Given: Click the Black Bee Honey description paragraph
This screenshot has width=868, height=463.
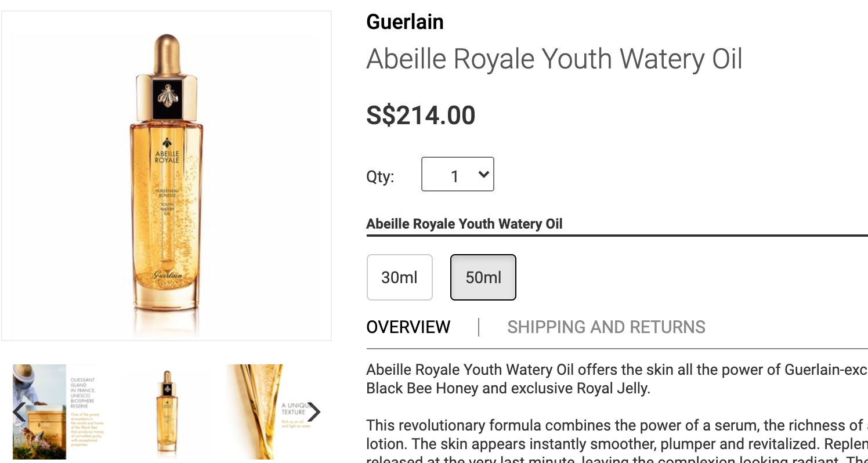Looking at the screenshot, I should (580, 379).
